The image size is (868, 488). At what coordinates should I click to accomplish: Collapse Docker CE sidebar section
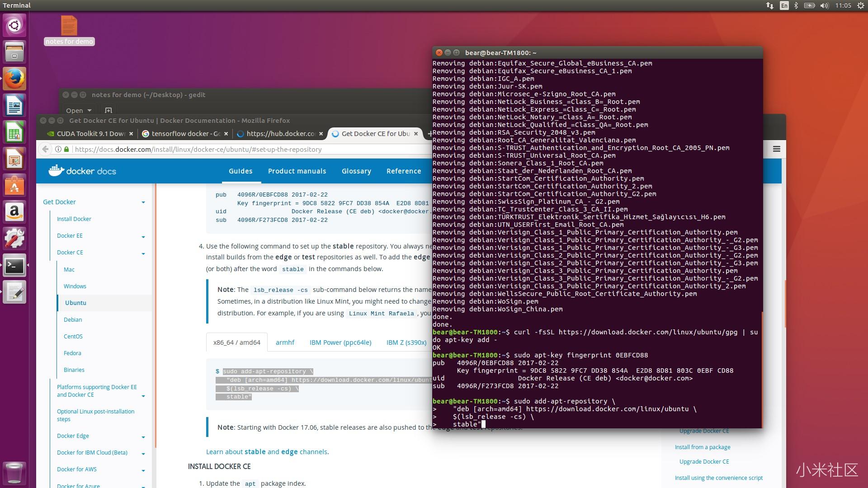143,253
